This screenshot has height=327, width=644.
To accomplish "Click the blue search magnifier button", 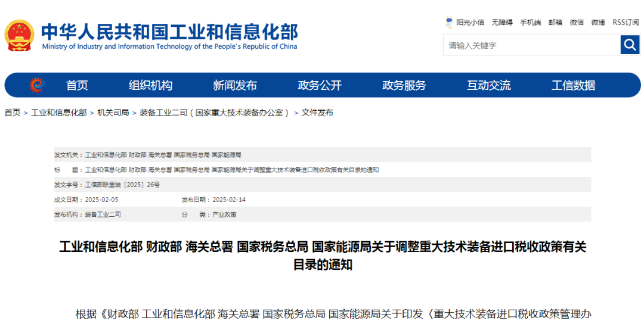I will pos(630,45).
